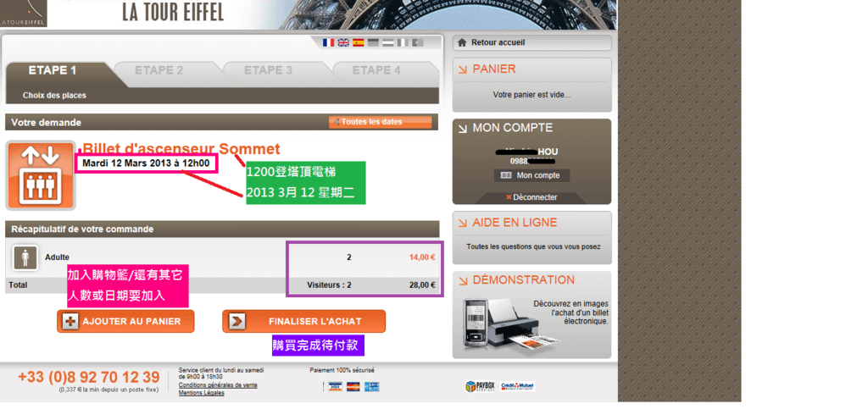Open the Panier panel heading
This screenshot has width=868, height=409.
[494, 69]
